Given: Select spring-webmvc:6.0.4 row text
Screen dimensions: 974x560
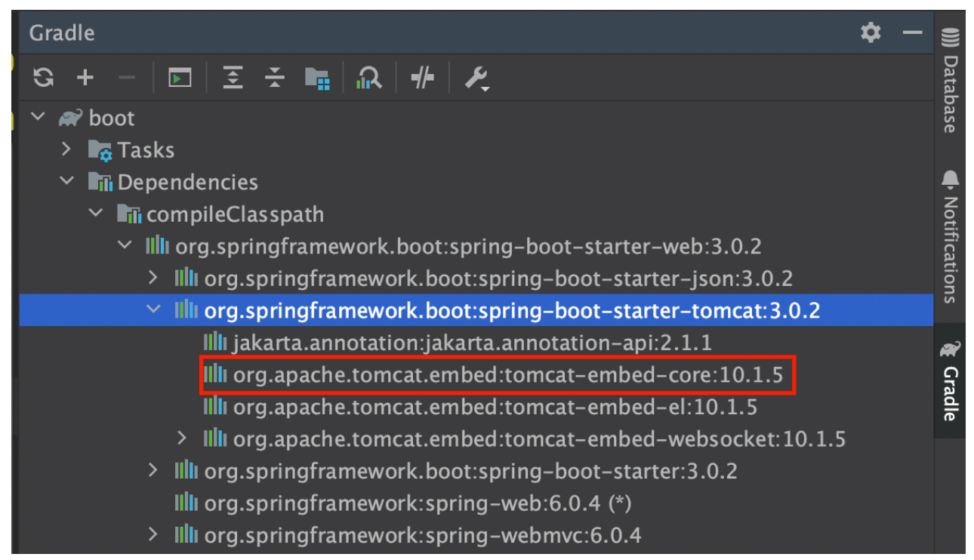Looking at the screenshot, I should 423,535.
